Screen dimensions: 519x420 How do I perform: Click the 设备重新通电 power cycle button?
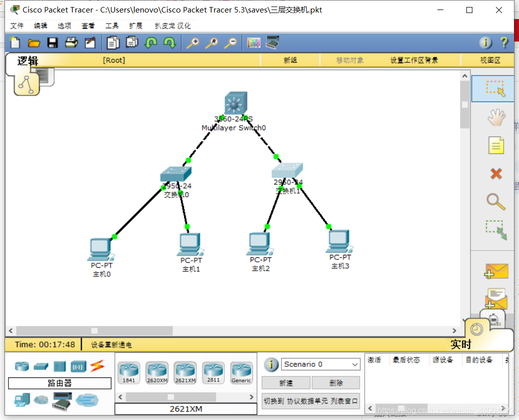[111, 345]
